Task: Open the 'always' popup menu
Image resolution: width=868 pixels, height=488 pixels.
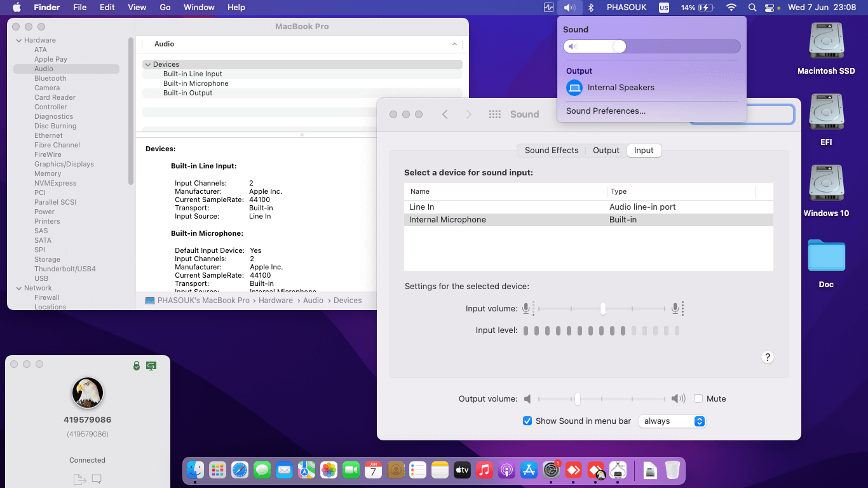Action: tap(672, 421)
